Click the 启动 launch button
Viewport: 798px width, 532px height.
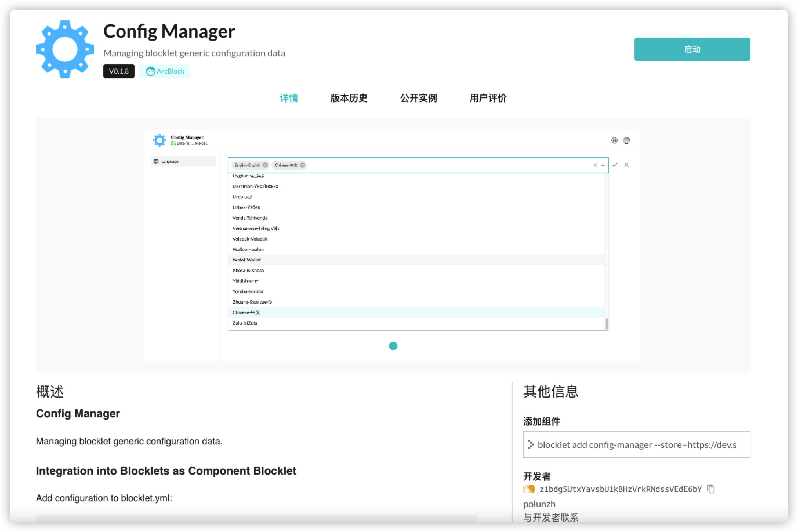pos(692,49)
